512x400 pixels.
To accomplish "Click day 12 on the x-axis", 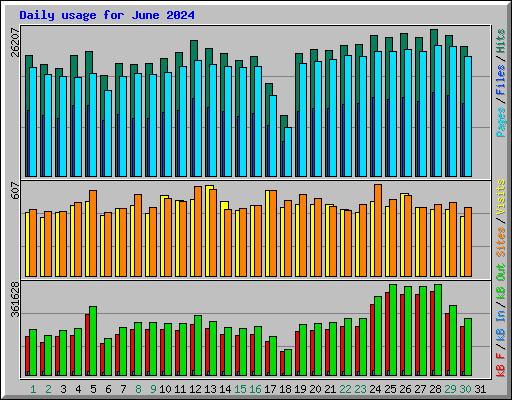I will [195, 389].
